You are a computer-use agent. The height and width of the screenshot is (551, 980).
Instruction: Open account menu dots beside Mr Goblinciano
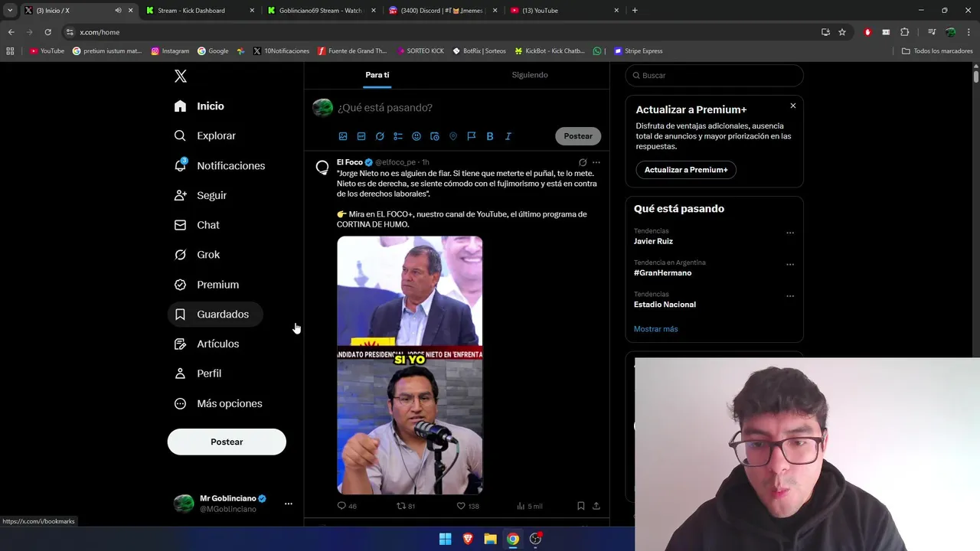288,504
